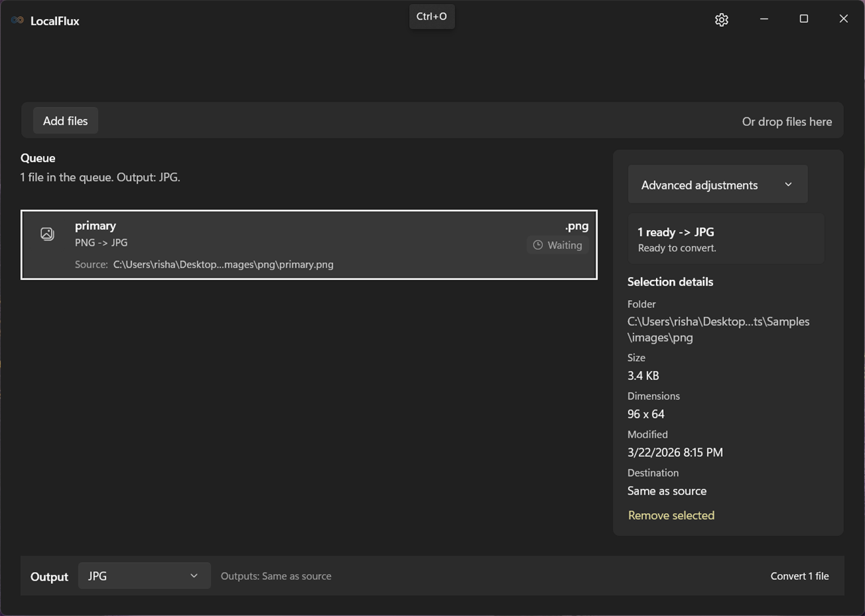This screenshot has width=865, height=616.
Task: Click '1 file in the queue. Output: JPG.' text
Action: tap(100, 177)
